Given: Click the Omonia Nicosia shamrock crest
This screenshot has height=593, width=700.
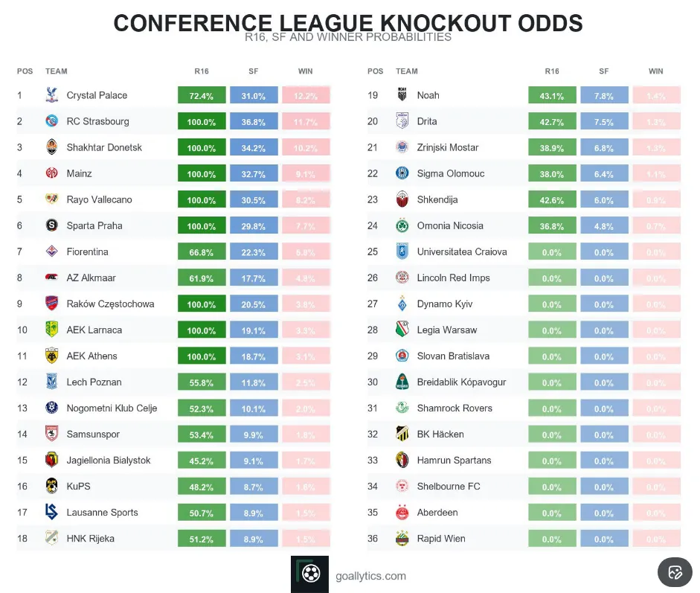Looking at the screenshot, I should click(402, 225).
